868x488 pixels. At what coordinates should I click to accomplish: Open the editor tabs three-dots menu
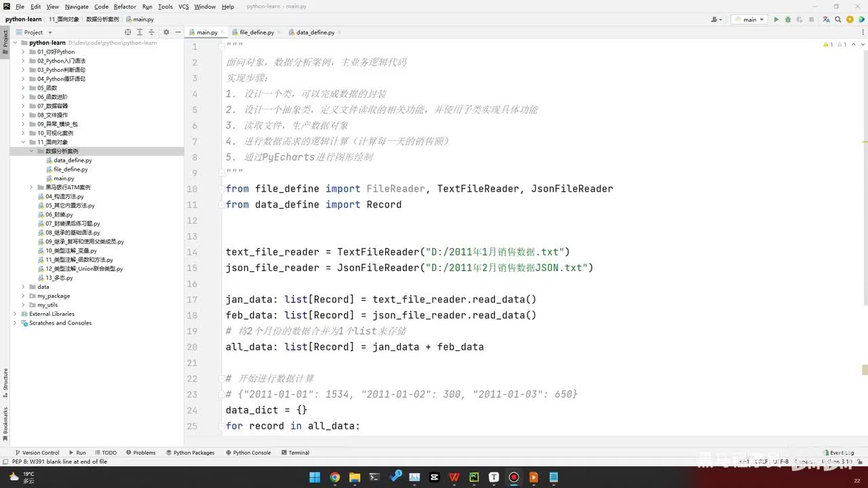862,32
